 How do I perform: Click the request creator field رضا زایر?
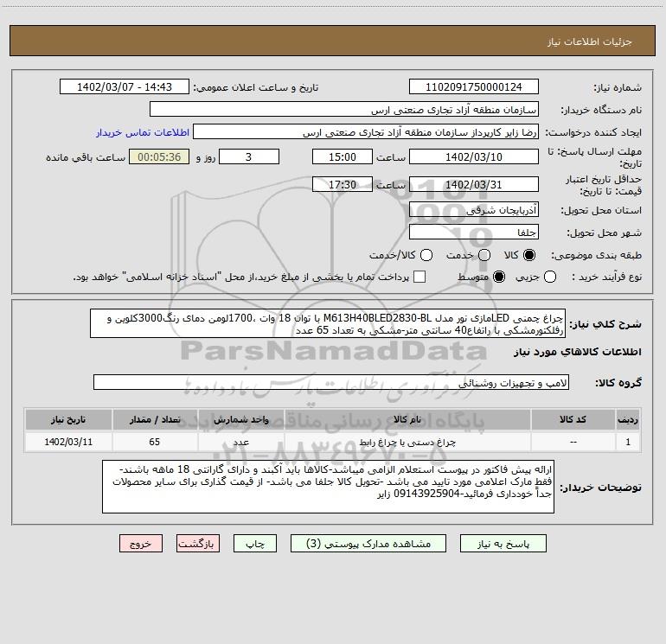[366, 132]
